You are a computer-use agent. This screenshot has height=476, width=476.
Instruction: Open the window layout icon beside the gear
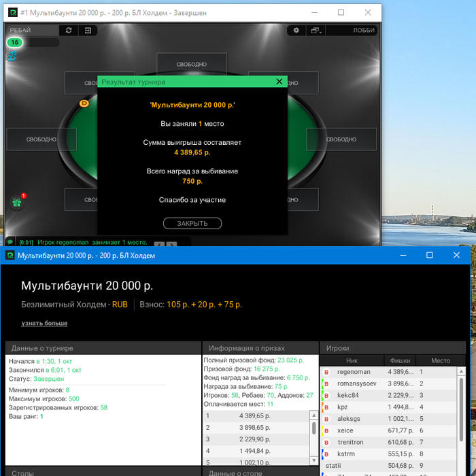[316, 31]
